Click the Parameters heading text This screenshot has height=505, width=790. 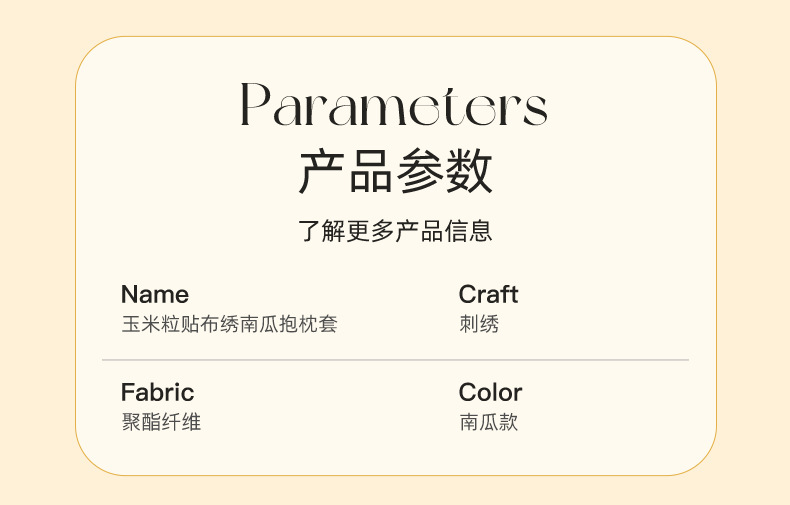(x=394, y=105)
